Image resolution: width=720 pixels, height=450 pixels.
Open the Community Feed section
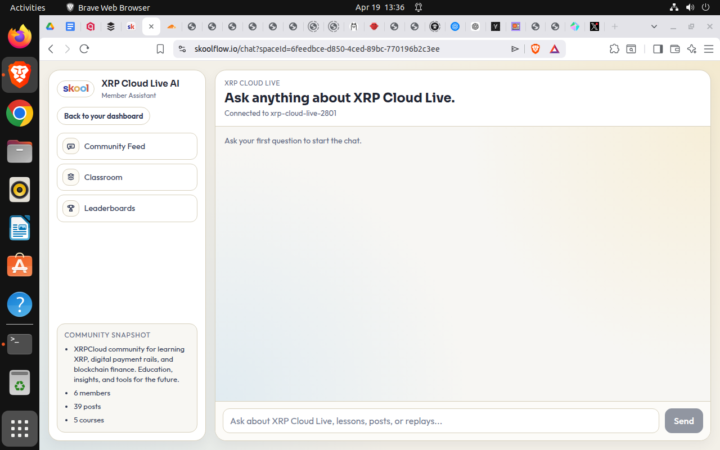coord(127,146)
